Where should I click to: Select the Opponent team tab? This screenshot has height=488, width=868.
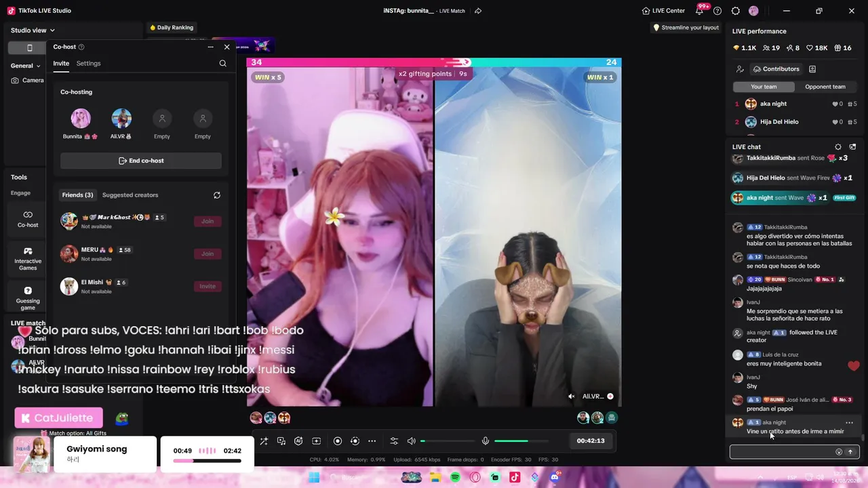[825, 87]
